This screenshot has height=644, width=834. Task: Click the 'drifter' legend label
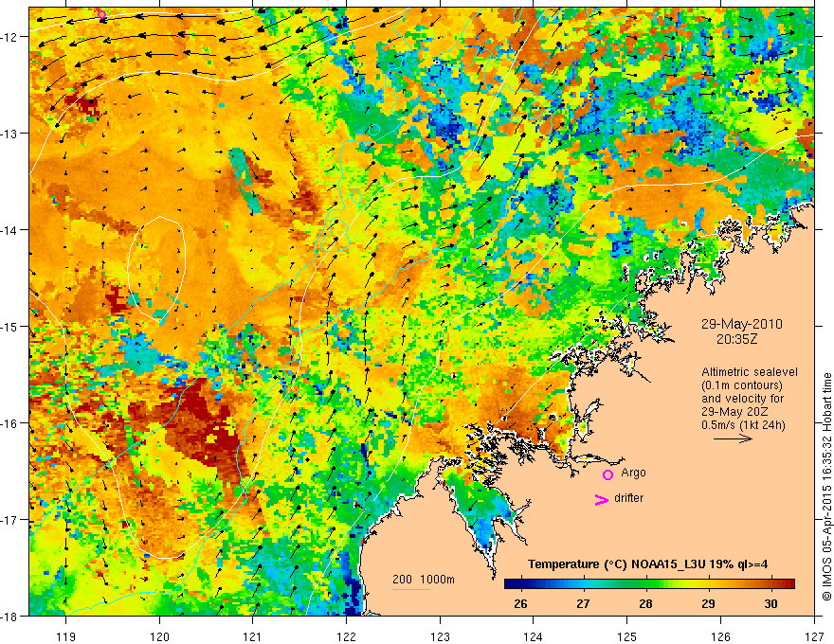click(x=628, y=498)
